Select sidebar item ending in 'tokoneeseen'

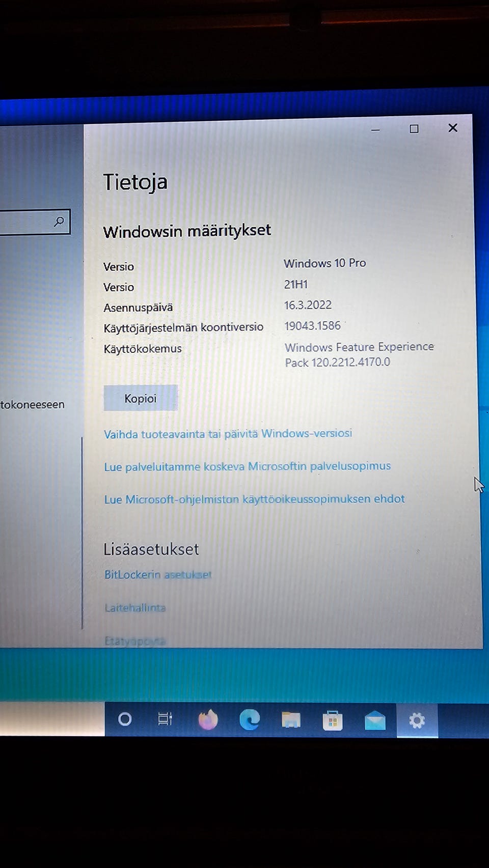click(33, 405)
